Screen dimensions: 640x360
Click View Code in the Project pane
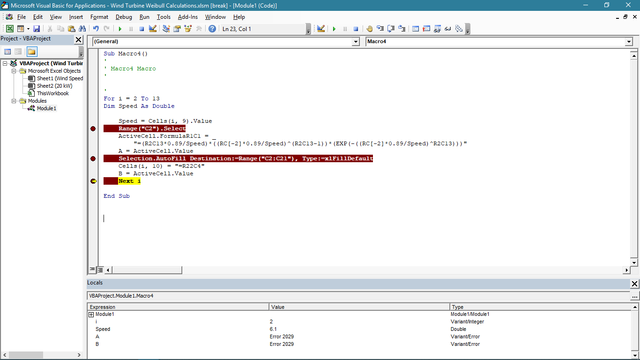[x=7, y=51]
